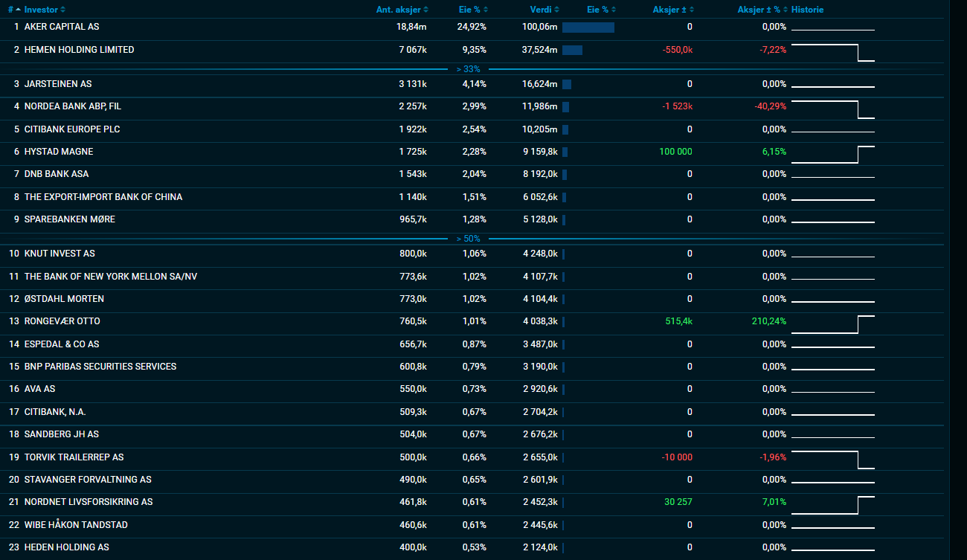Open investor HEMEN HOLDING LIMITED
The width and height of the screenshot is (967, 560).
pos(80,50)
